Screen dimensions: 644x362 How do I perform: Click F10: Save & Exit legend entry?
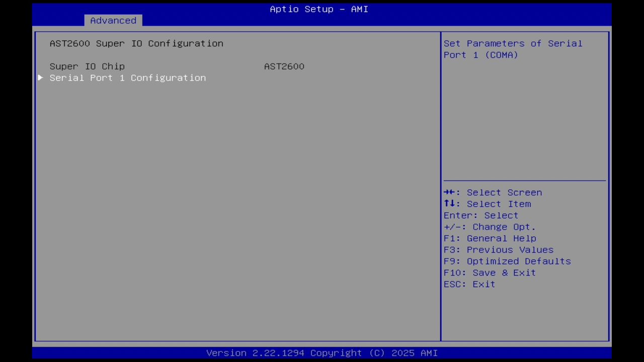(x=489, y=273)
